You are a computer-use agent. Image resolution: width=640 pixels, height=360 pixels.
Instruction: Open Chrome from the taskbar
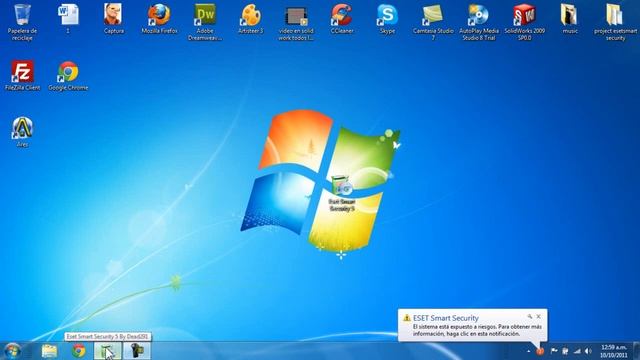pyautogui.click(x=78, y=351)
